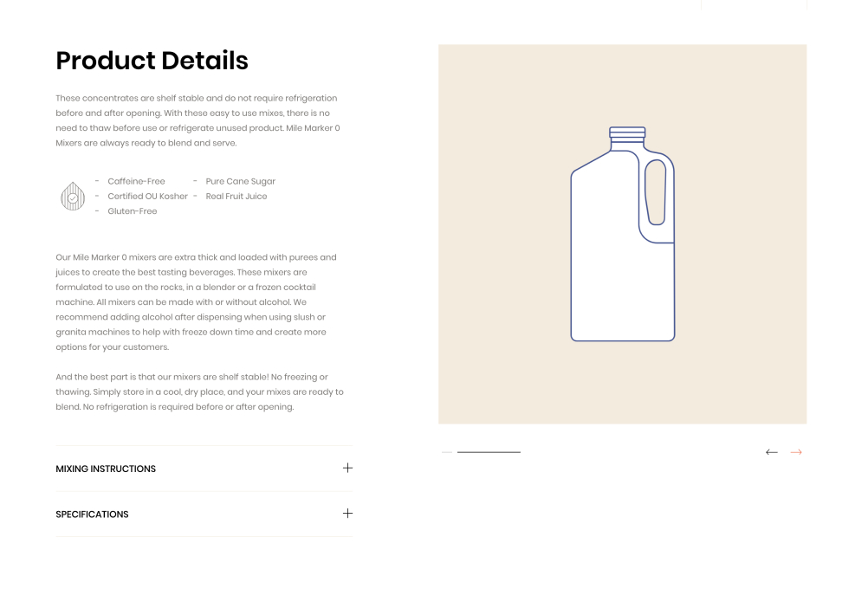Click paragraph starting 'And the best part'
The width and height of the screenshot is (868, 589).
click(200, 392)
